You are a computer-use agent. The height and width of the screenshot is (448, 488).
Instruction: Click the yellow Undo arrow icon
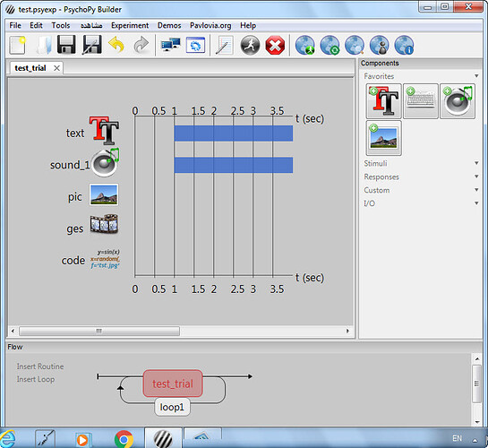[x=116, y=45]
